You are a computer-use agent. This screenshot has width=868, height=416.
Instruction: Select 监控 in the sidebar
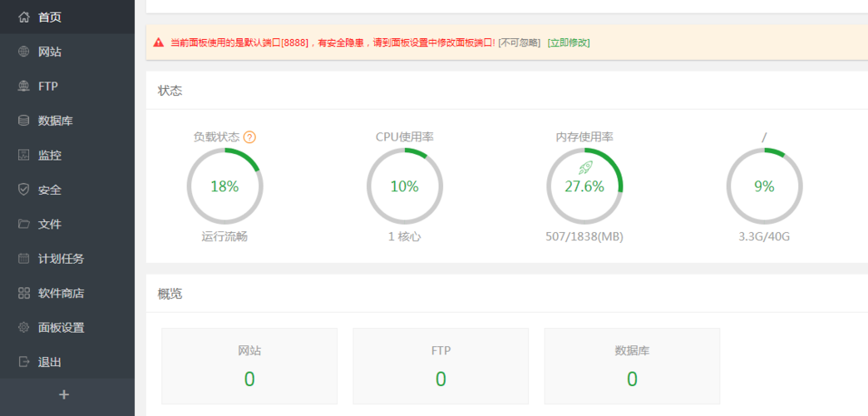(x=67, y=155)
